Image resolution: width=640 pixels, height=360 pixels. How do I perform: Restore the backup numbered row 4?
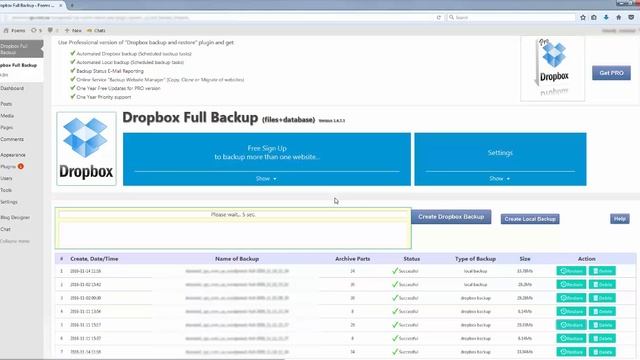571,311
